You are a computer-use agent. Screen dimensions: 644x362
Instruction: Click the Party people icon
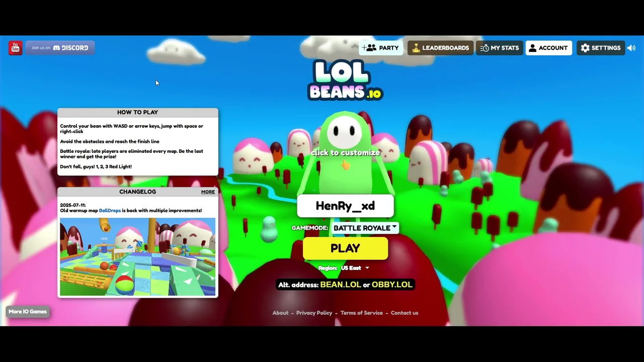369,48
